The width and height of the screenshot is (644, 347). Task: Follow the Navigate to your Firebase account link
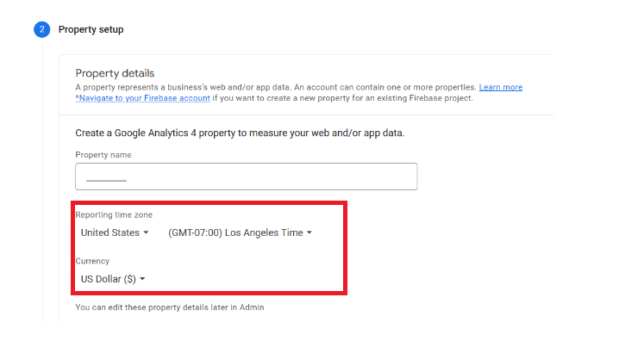coord(142,98)
